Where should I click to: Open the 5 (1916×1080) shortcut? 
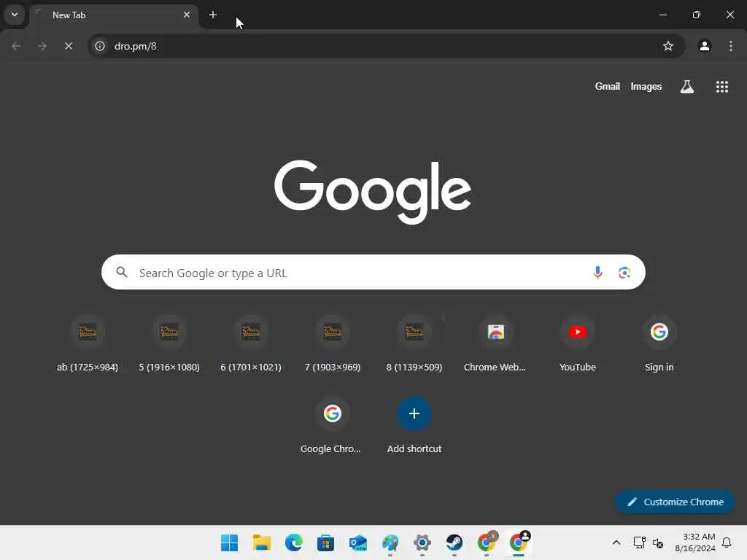[169, 343]
